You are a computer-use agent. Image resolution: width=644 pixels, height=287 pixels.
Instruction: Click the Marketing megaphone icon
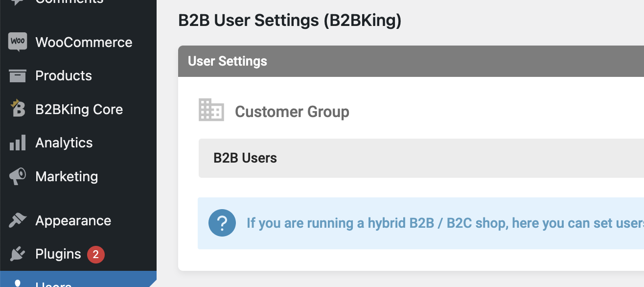click(18, 176)
